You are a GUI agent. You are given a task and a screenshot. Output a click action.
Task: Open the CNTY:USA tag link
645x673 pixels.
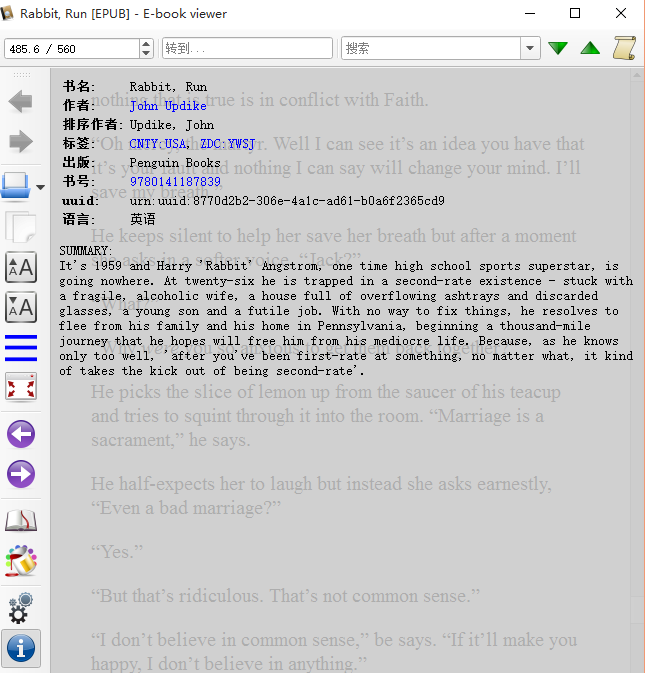click(x=157, y=143)
